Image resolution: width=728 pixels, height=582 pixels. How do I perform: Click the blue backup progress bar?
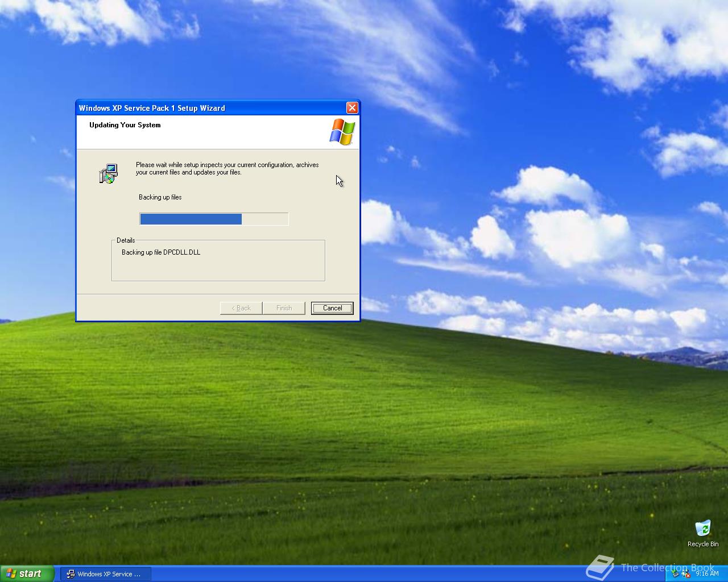point(191,219)
